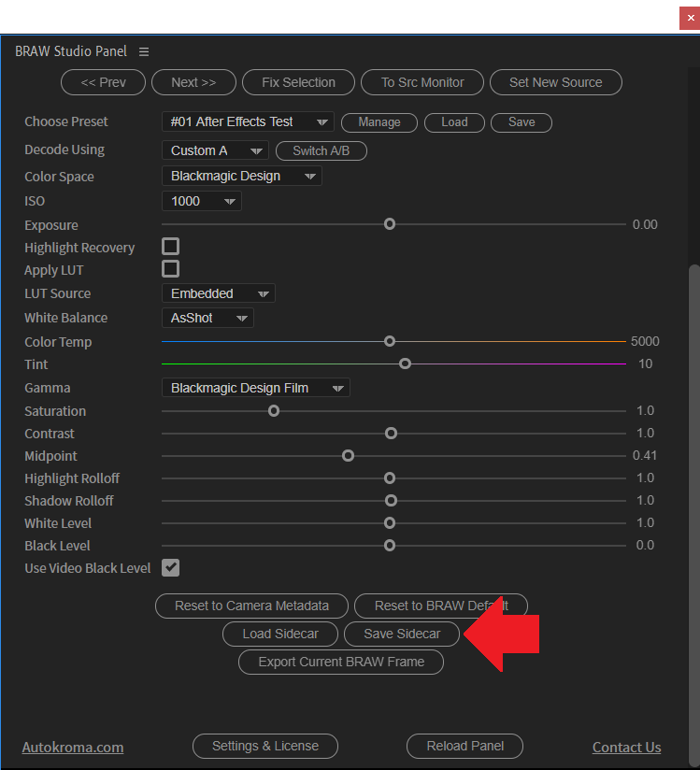Click Switch A/B button

tap(321, 150)
